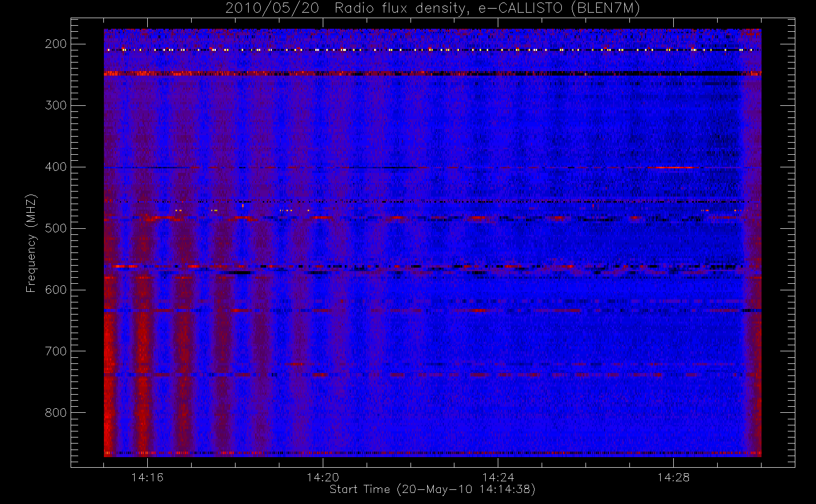This screenshot has width=816, height=504.
Task: Click the 500 frequency tick label
Action: click(x=56, y=228)
